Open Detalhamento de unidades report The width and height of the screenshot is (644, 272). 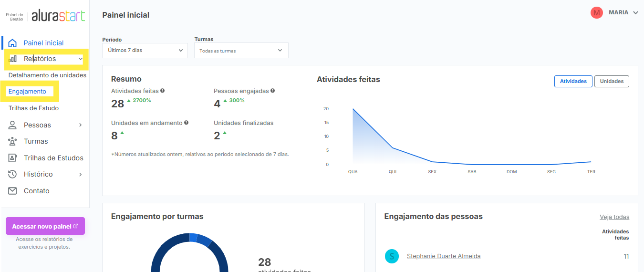(x=47, y=75)
